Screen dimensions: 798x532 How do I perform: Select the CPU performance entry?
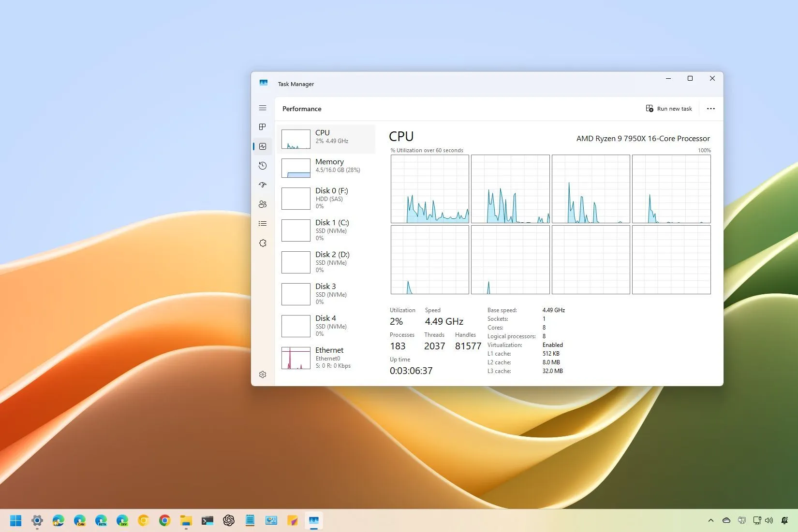[x=326, y=139]
